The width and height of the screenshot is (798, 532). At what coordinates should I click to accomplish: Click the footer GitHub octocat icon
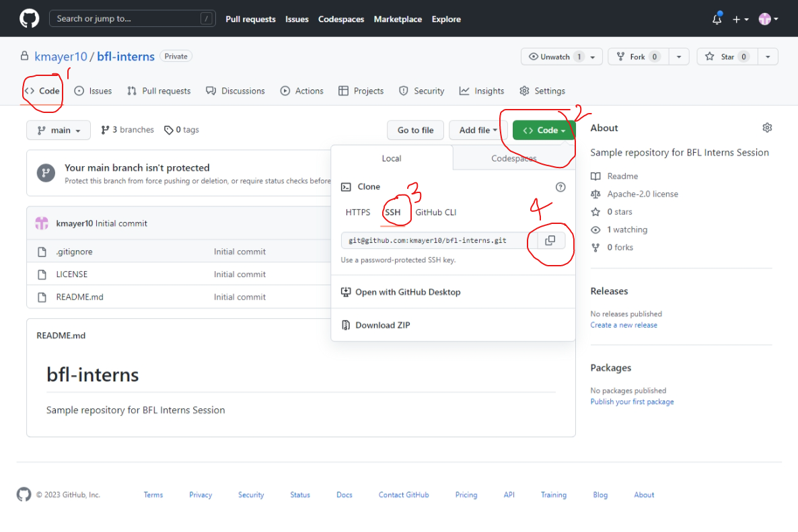pyautogui.click(x=24, y=494)
